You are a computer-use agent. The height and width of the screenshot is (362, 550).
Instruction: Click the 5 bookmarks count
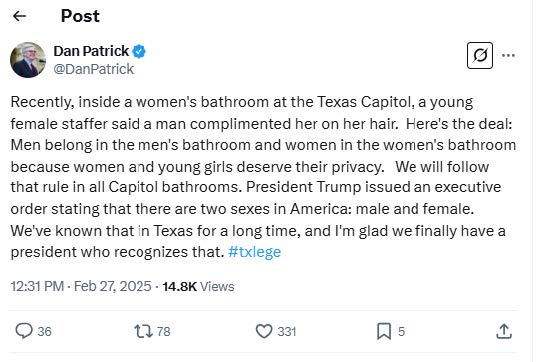[x=402, y=331]
